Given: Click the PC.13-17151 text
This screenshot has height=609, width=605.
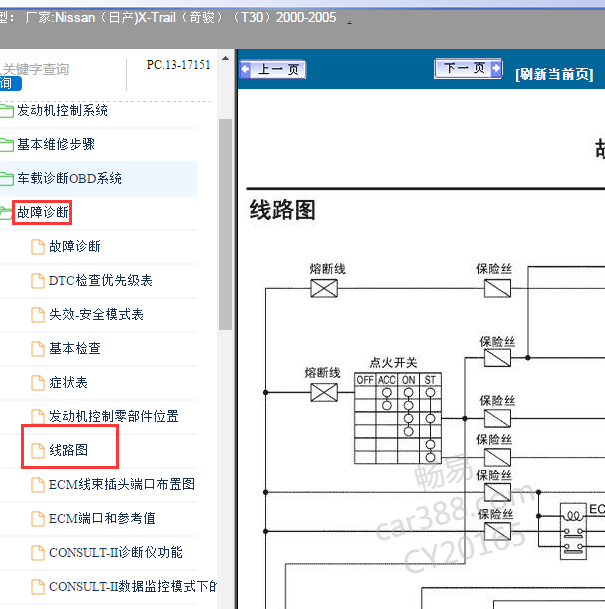Looking at the screenshot, I should click(x=178, y=65).
